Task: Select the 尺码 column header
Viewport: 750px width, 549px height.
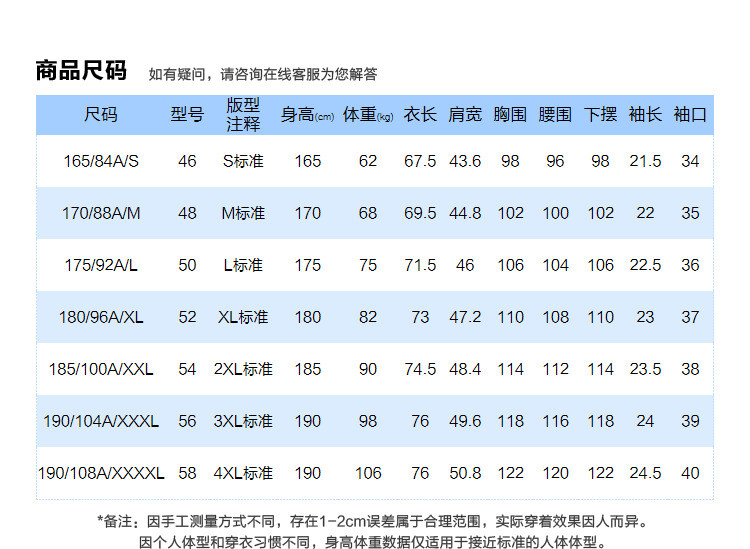Action: point(101,115)
